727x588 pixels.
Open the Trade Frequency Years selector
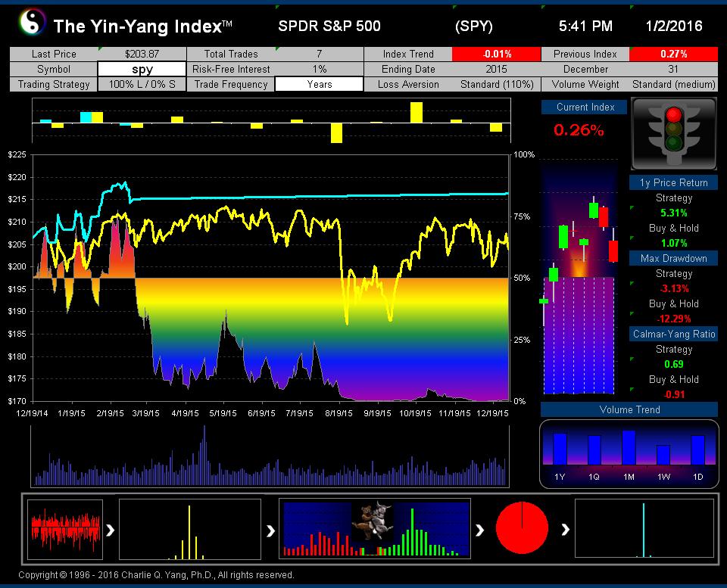pos(319,84)
